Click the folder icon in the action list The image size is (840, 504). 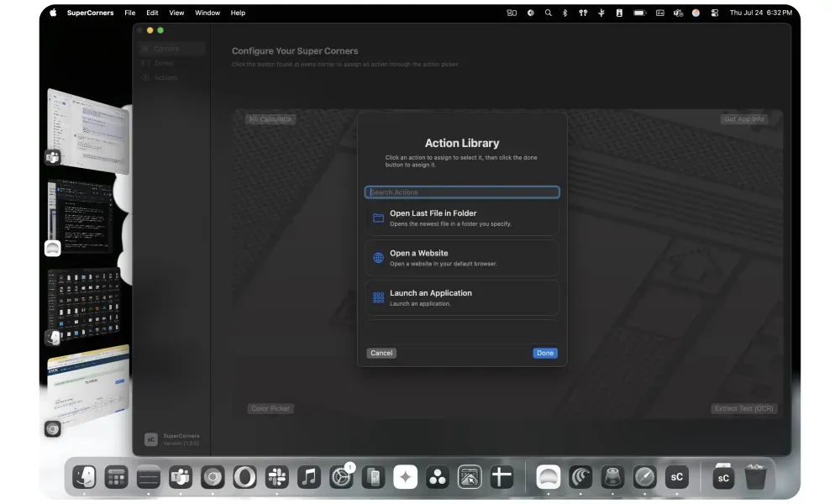coord(379,218)
